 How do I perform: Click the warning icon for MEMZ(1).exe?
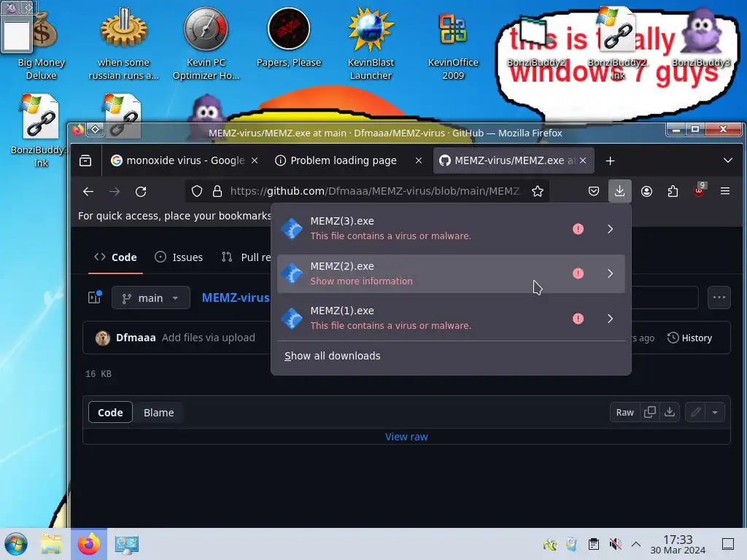point(578,319)
